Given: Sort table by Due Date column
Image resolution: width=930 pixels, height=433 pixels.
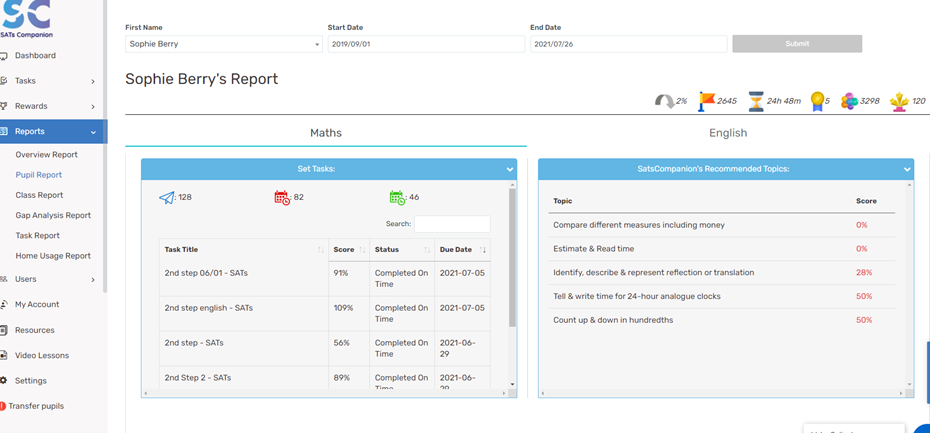Looking at the screenshot, I should [463, 250].
